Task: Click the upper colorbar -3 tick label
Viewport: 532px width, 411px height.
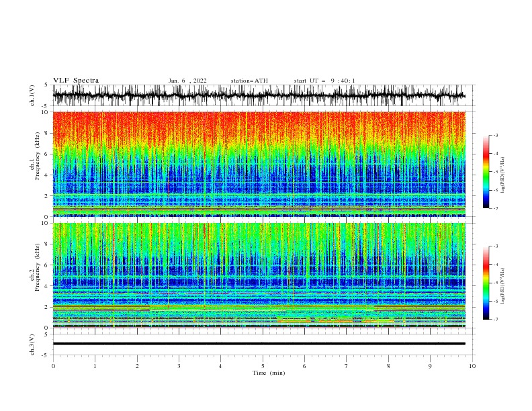Action: click(x=496, y=135)
